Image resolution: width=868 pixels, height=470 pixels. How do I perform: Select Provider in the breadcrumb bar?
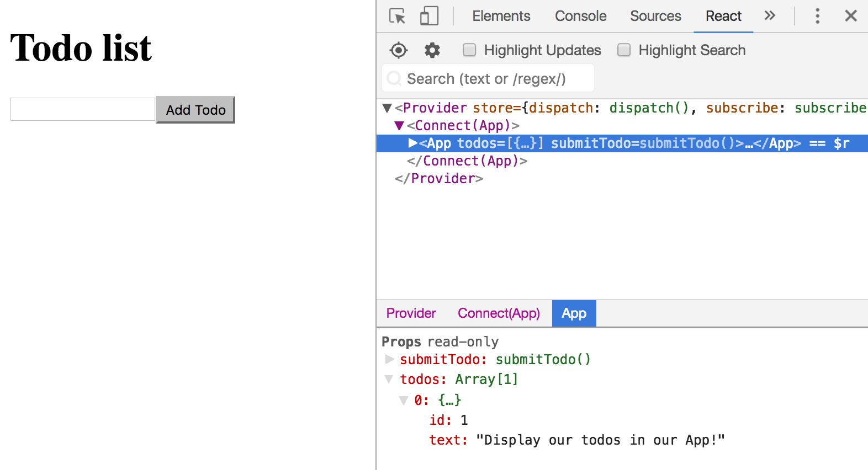[411, 313]
